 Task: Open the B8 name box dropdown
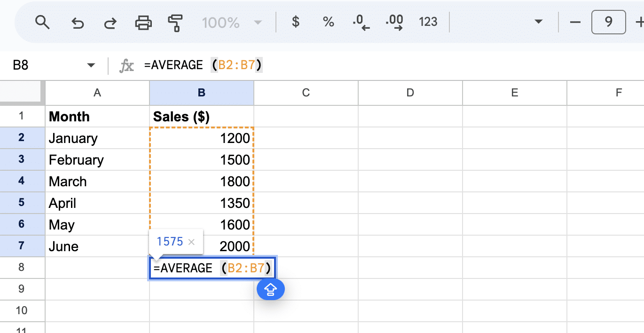[x=91, y=65]
